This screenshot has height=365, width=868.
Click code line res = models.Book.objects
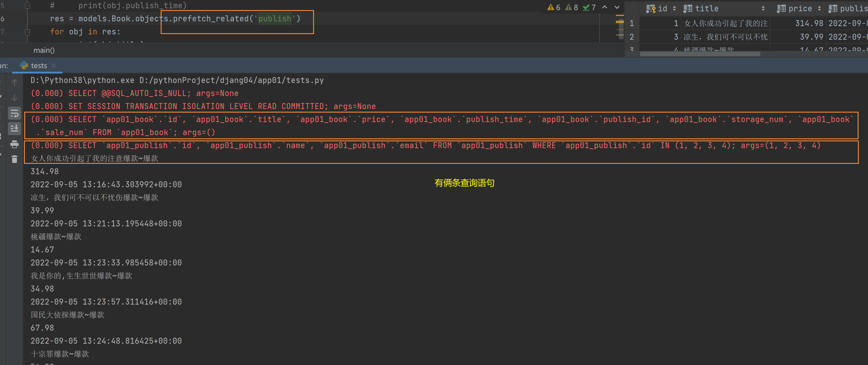point(175,19)
